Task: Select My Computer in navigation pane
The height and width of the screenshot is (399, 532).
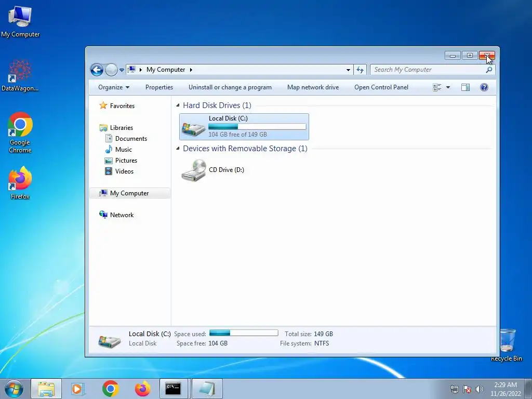Action: pos(129,193)
